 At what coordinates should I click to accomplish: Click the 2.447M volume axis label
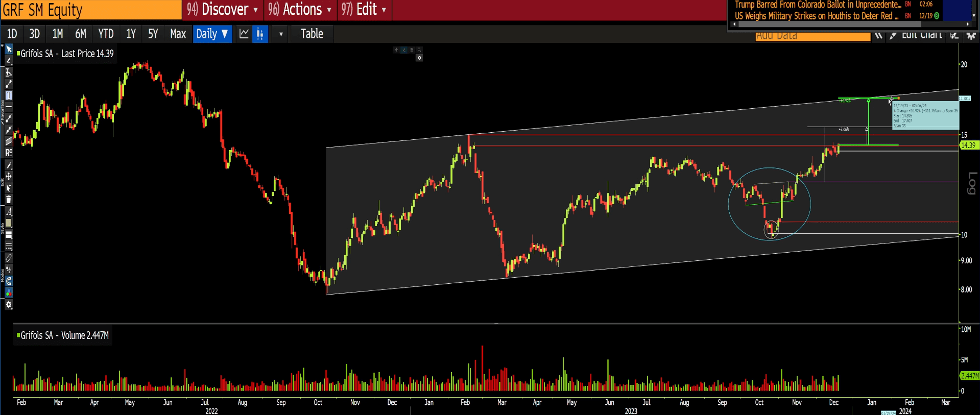[x=970, y=376]
